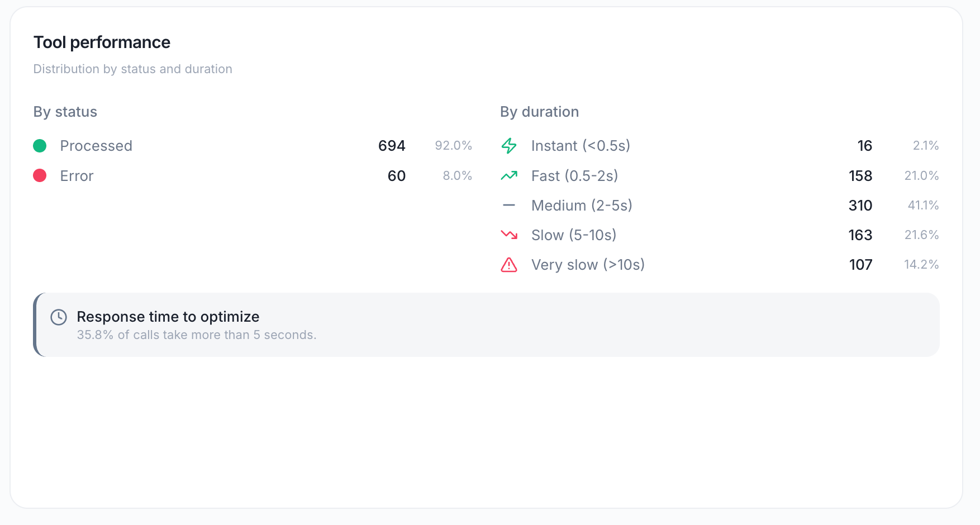Image resolution: width=980 pixels, height=525 pixels.
Task: Click the Slow (5-10s) row label
Action: point(574,235)
